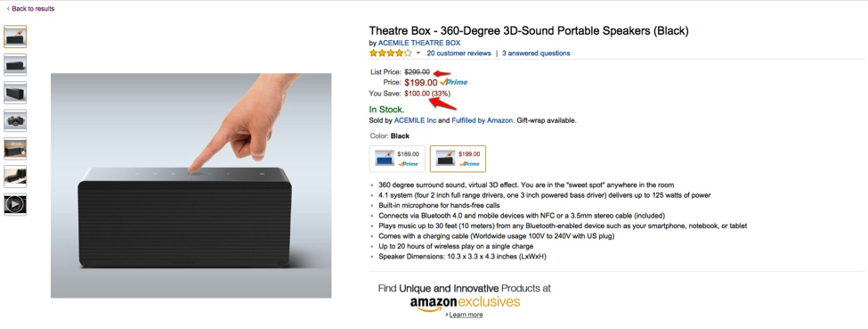
Task: Select the third product image thumbnail
Action: [15, 93]
